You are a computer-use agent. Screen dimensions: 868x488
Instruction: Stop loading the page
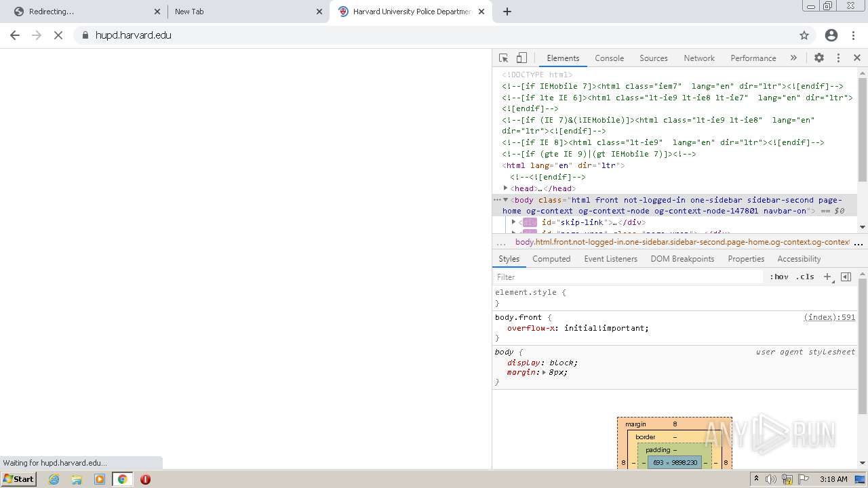coord(58,35)
